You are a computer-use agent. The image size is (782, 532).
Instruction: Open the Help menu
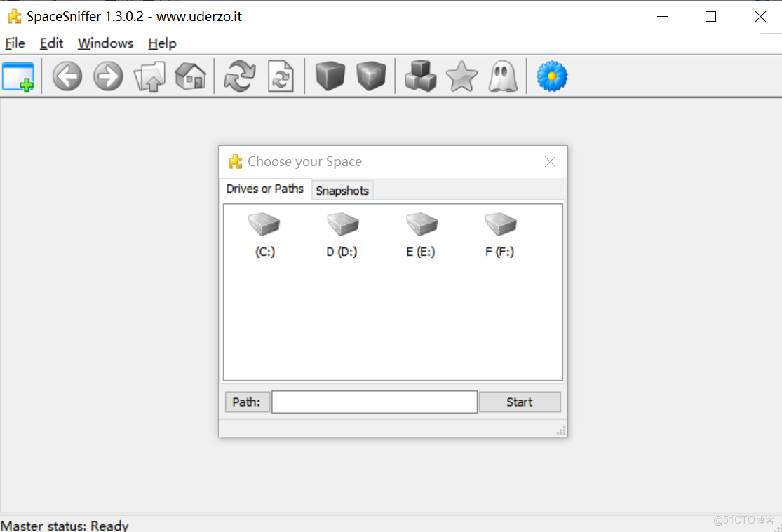coord(162,43)
